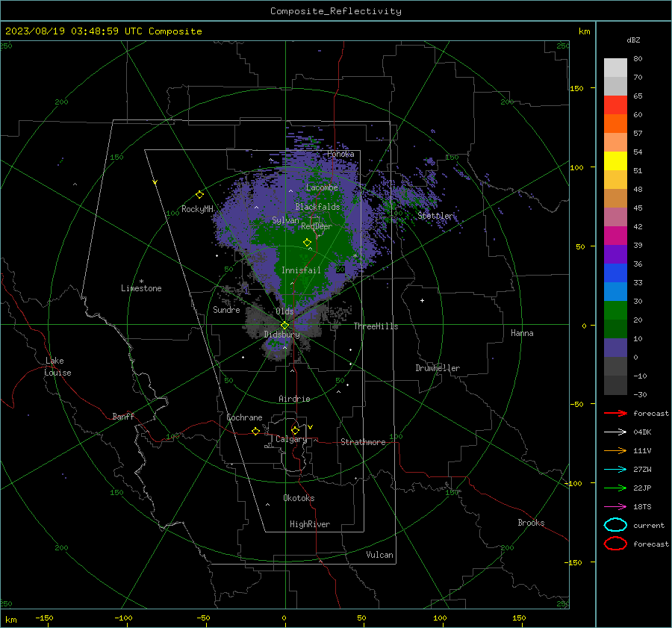This screenshot has height=628, width=672.
Task: Click the Innisfail city label
Action: pyautogui.click(x=301, y=270)
